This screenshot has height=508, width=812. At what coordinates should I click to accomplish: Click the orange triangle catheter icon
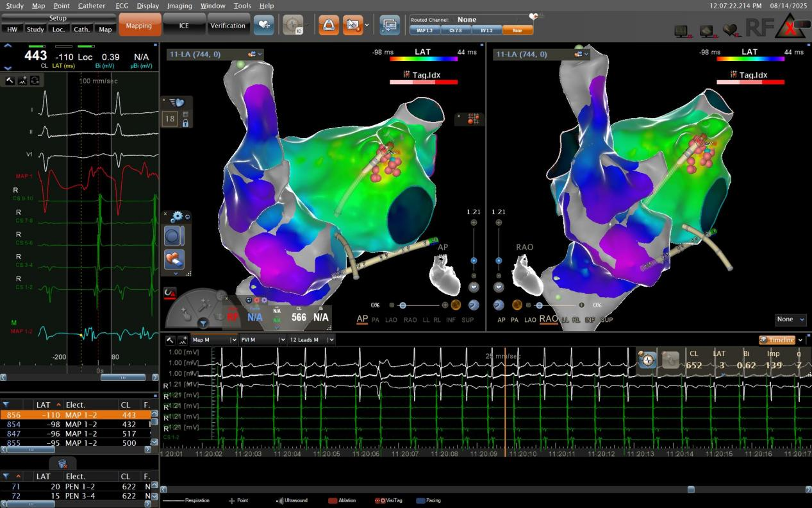click(329, 25)
